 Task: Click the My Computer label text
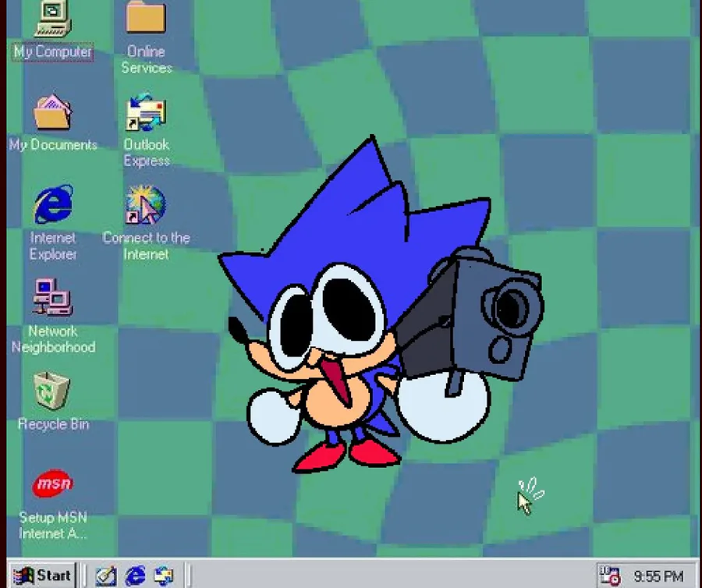53,52
